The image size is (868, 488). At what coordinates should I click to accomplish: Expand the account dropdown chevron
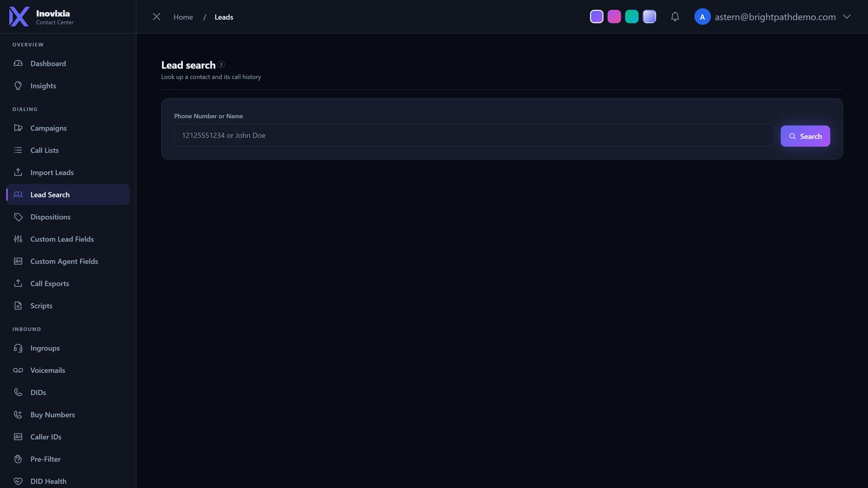click(x=846, y=17)
